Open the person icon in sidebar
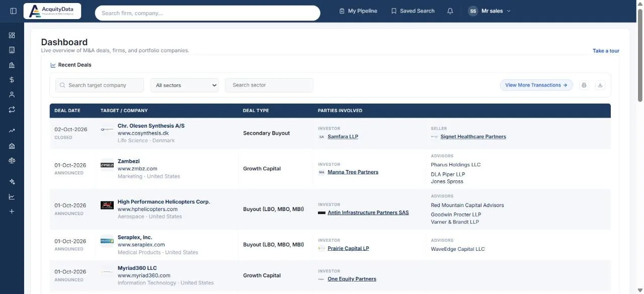Viewport: 644px width, 294px height. (x=12, y=94)
